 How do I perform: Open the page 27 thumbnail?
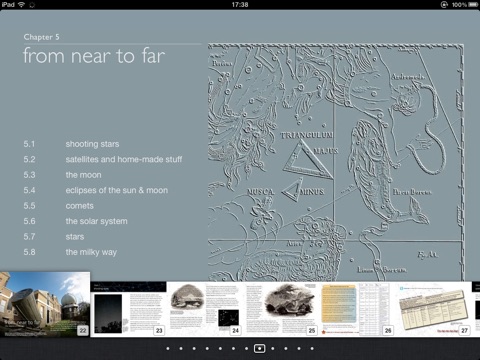click(434, 309)
